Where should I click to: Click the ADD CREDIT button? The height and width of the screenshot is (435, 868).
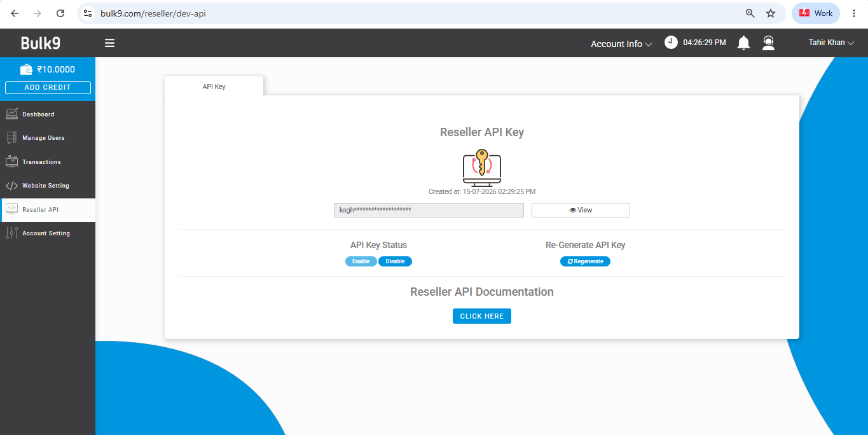(48, 88)
